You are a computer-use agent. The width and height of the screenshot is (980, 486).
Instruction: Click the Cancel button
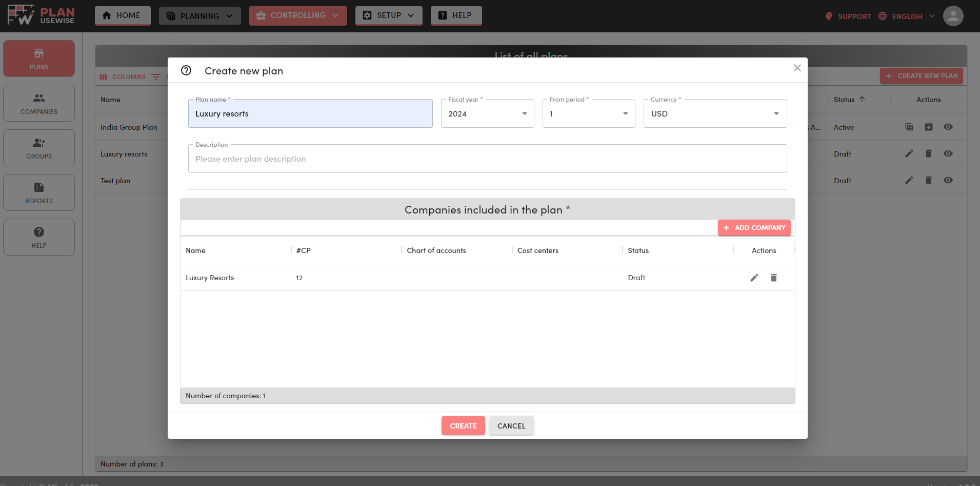(x=511, y=426)
